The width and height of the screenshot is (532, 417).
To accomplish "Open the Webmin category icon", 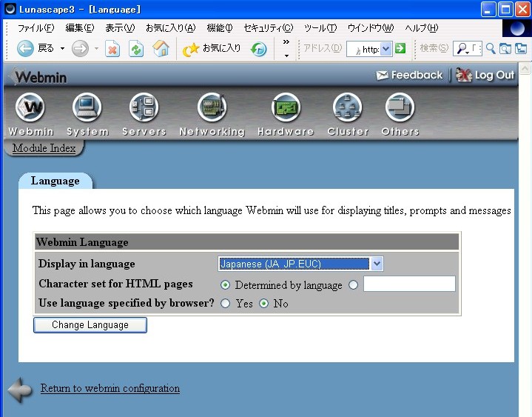I will [30, 107].
